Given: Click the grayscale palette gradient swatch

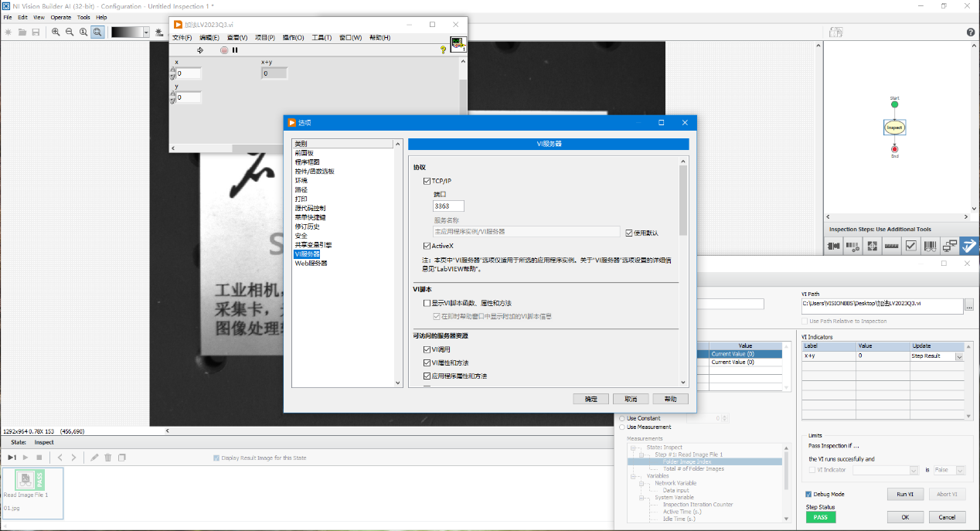Looking at the screenshot, I should [x=128, y=32].
